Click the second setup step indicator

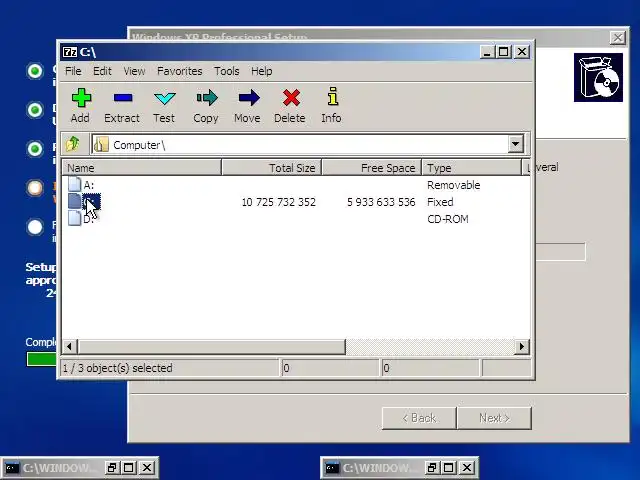pos(35,110)
